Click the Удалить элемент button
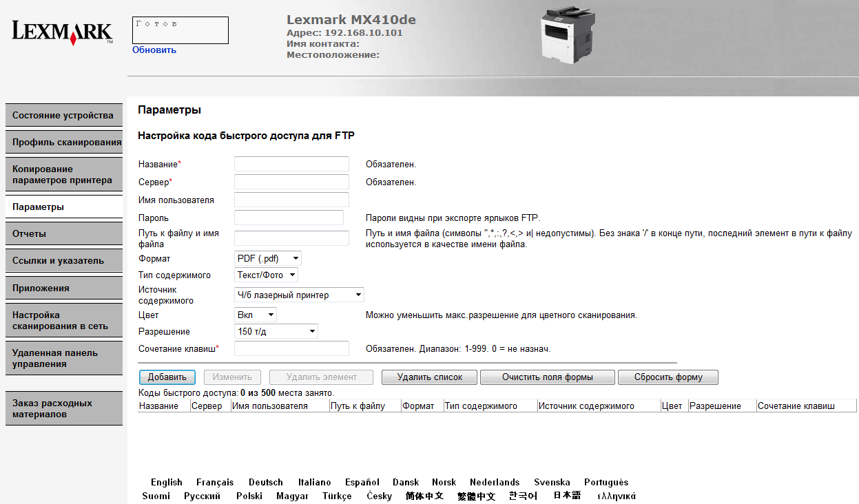 (x=321, y=377)
